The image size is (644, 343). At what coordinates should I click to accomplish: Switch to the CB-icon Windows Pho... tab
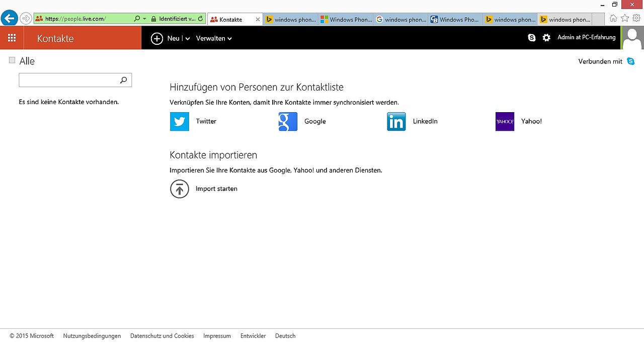pos(456,20)
